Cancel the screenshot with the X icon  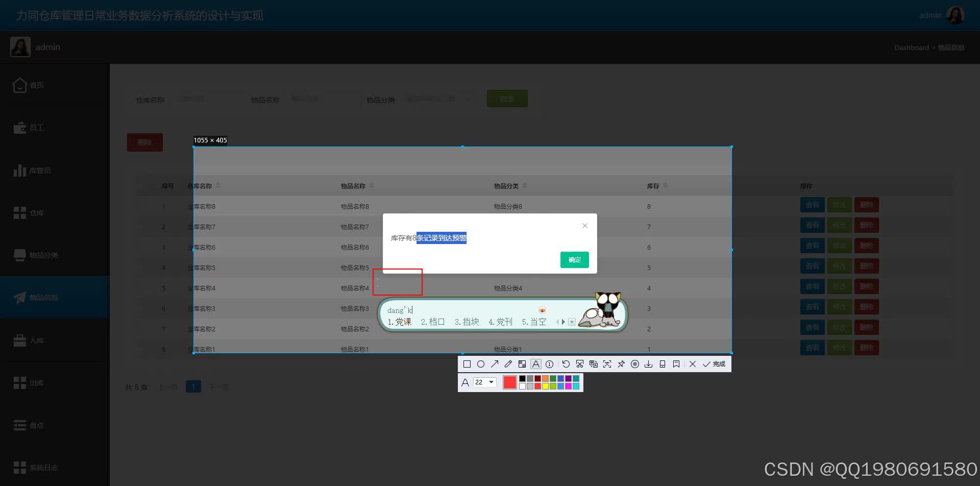pos(693,364)
